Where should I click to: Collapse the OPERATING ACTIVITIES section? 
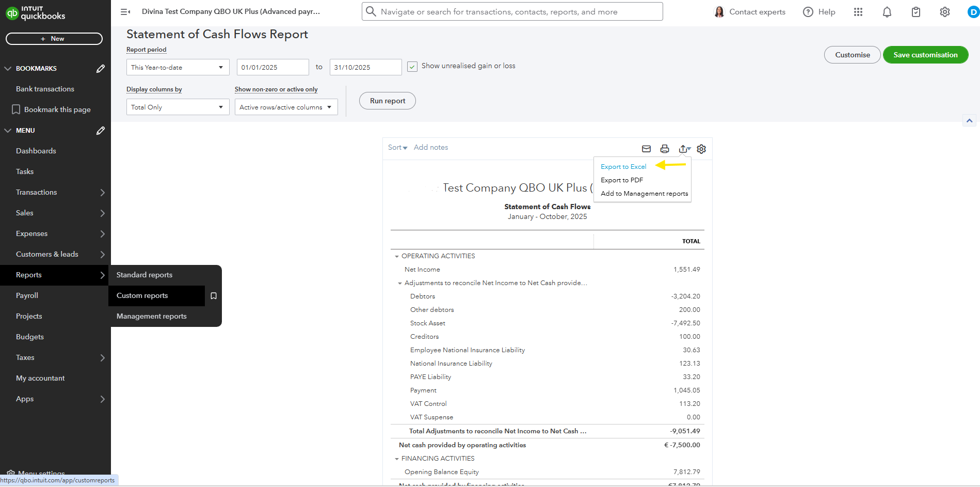click(397, 256)
